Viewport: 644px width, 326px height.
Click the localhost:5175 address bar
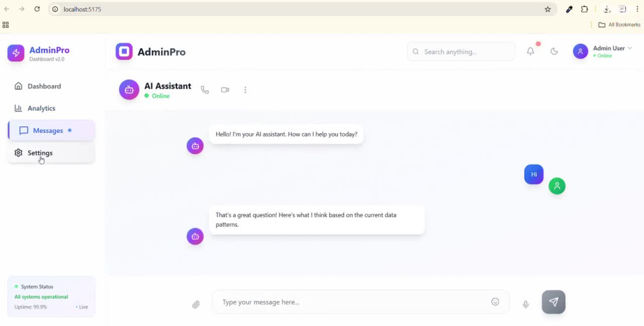303,9
